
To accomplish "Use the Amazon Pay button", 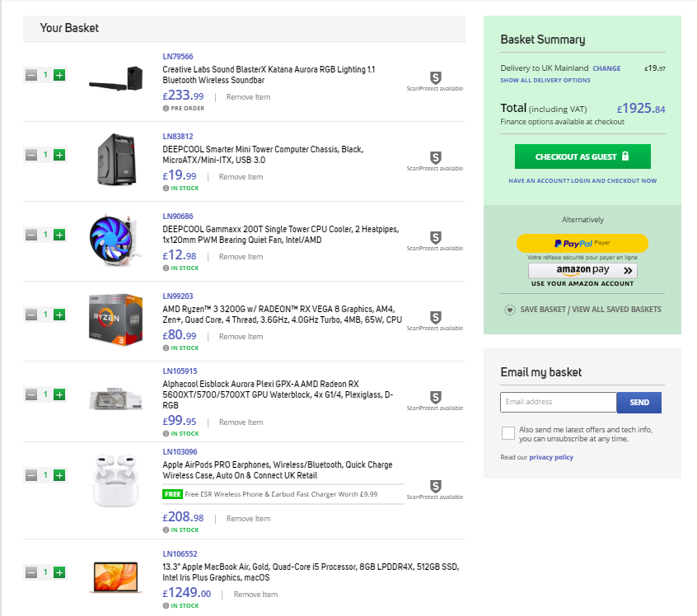I will [582, 270].
